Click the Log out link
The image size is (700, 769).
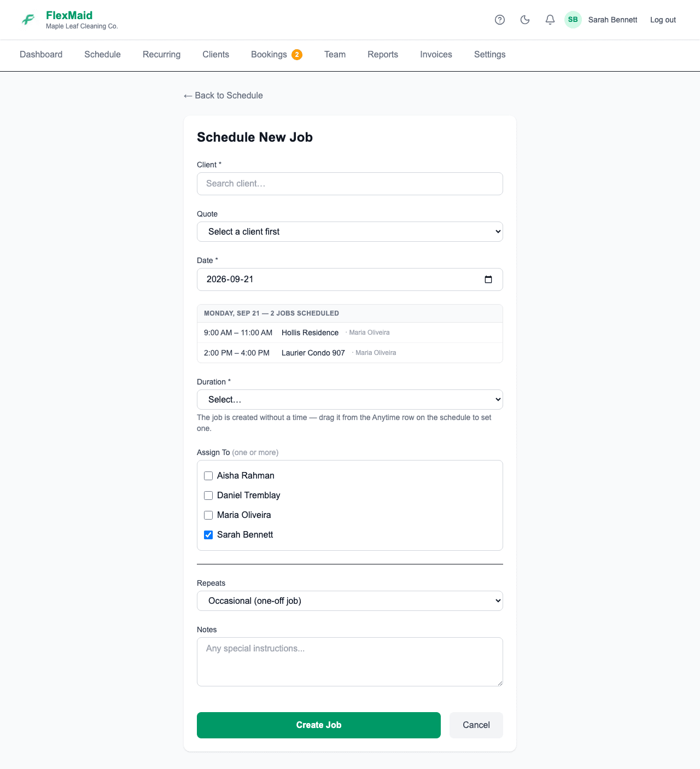click(663, 20)
